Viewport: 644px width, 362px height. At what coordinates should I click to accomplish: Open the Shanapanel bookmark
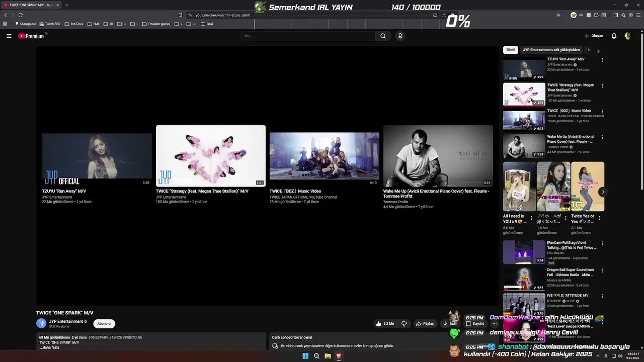[26, 24]
